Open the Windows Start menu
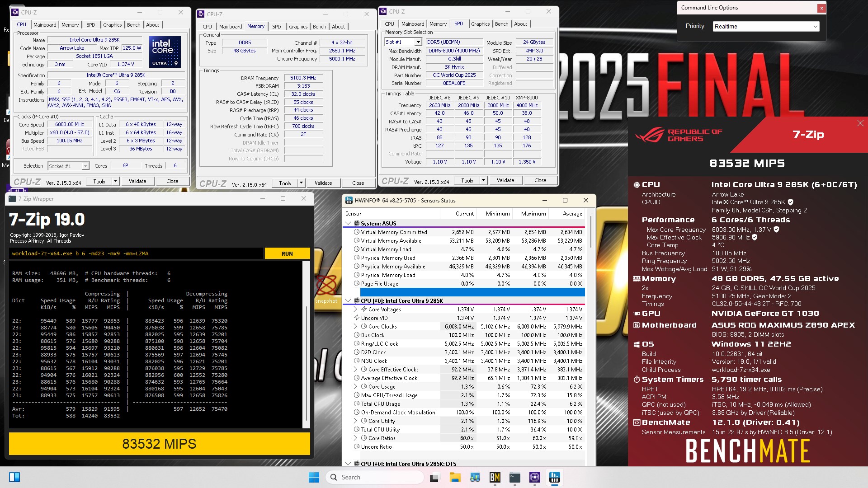The width and height of the screenshot is (868, 488). click(x=314, y=477)
